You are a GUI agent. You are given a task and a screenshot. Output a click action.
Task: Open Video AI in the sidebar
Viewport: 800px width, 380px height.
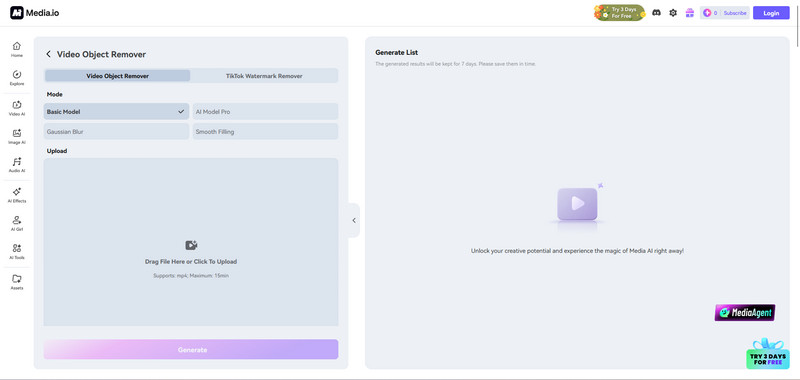[x=17, y=108]
